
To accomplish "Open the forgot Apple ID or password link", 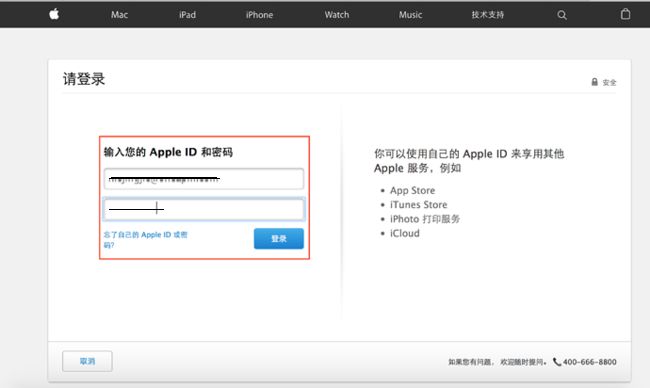I will point(146,240).
